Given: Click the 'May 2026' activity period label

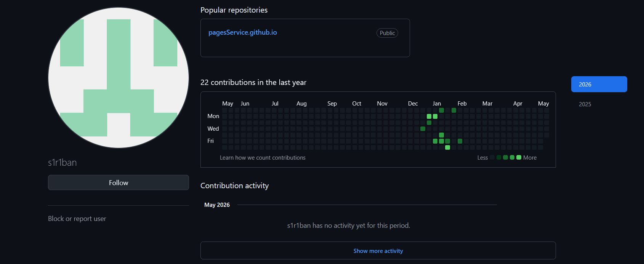Looking at the screenshot, I should 217,205.
